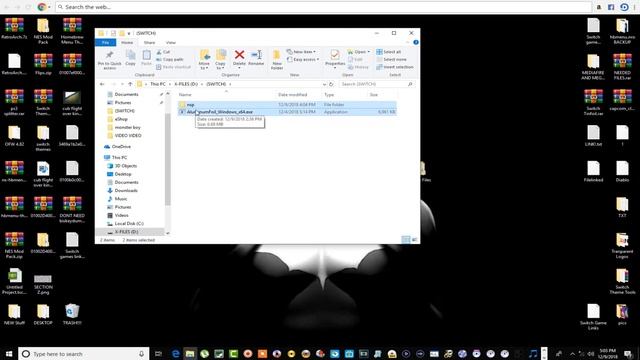Click Edge browser icon on taskbar
Image resolution: width=640 pixels, height=360 pixels.
(176, 353)
